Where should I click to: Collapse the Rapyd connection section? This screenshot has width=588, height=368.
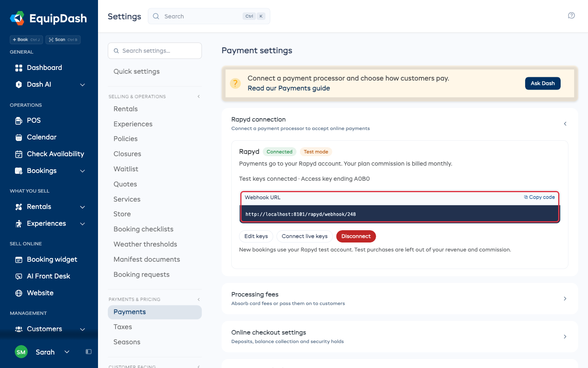[x=565, y=123]
